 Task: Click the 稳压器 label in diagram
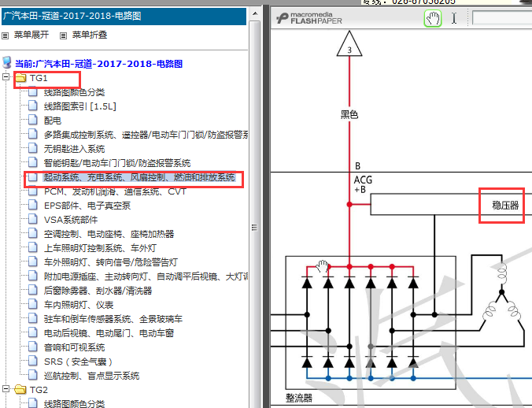pos(505,205)
